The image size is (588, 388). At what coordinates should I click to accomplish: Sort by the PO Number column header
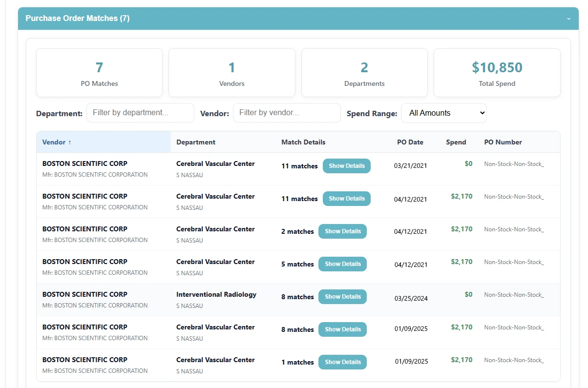pos(503,142)
